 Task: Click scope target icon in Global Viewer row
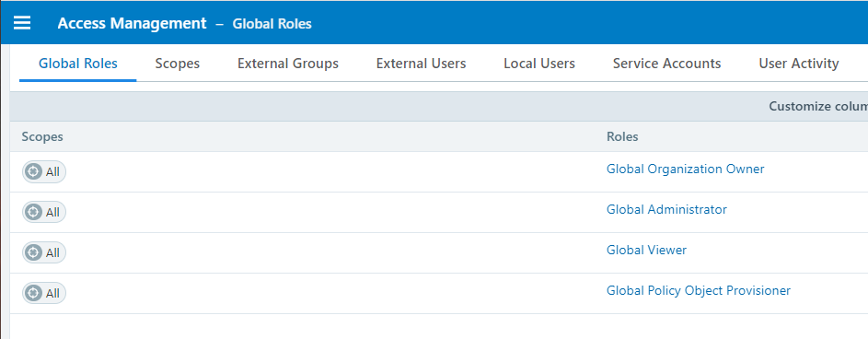tap(34, 252)
